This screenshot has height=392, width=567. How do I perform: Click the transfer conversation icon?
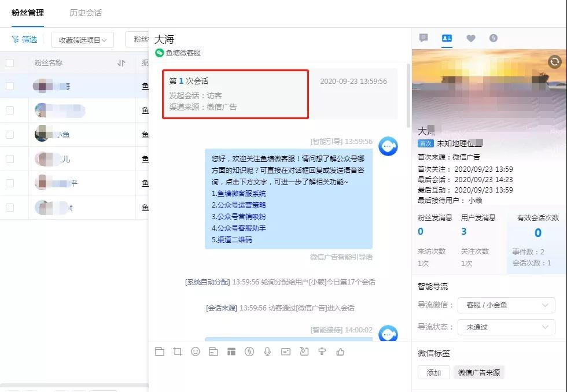304,352
